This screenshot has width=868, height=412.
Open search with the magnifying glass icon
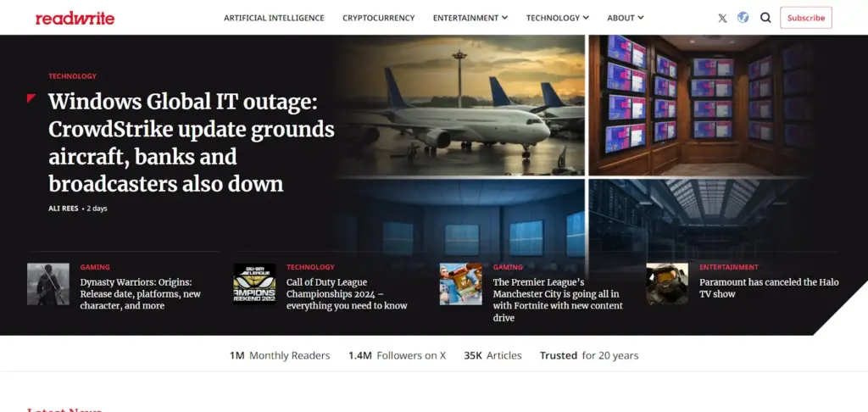click(x=765, y=18)
